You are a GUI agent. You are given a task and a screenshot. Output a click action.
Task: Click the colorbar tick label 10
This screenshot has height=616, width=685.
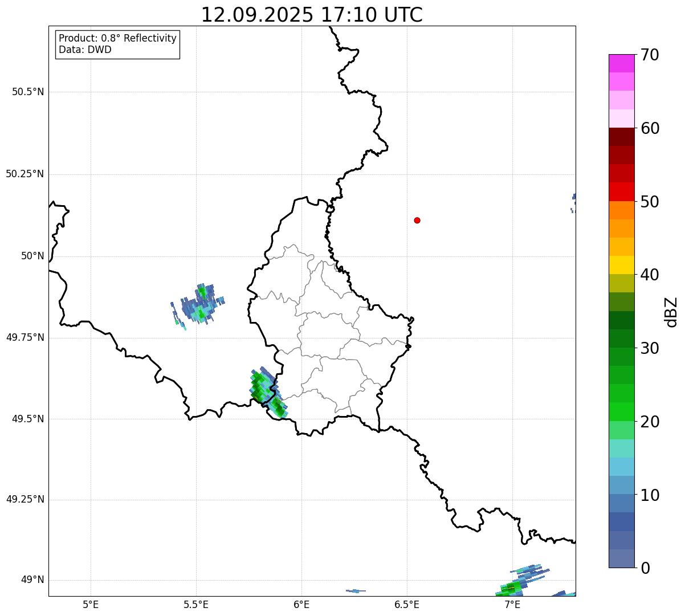click(x=650, y=495)
